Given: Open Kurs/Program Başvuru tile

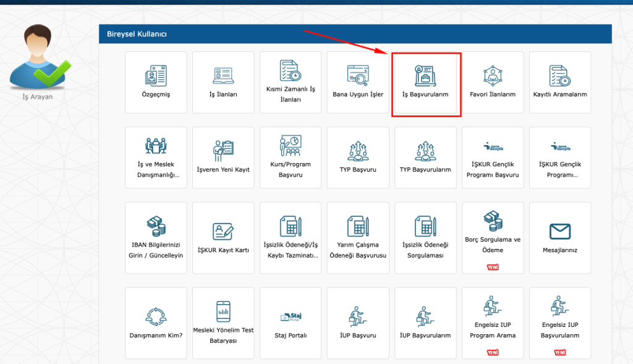Looking at the screenshot, I should pyautogui.click(x=291, y=158).
